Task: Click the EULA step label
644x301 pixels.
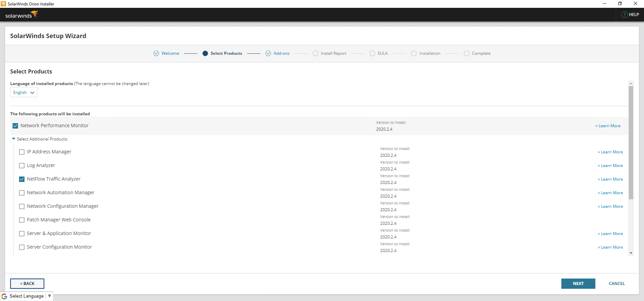Action: pos(383,53)
